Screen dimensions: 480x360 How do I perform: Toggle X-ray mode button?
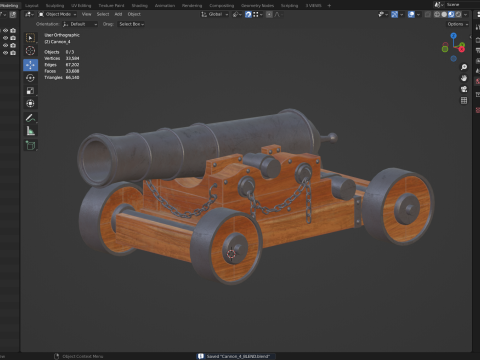428,14
